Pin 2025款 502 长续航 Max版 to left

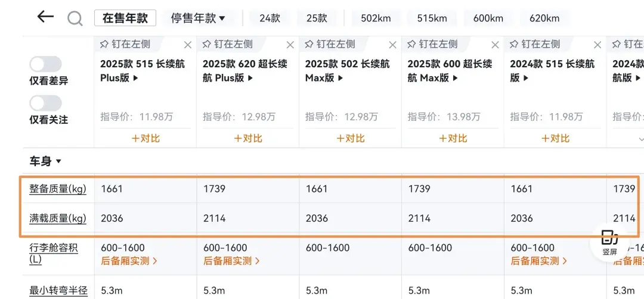(330, 44)
